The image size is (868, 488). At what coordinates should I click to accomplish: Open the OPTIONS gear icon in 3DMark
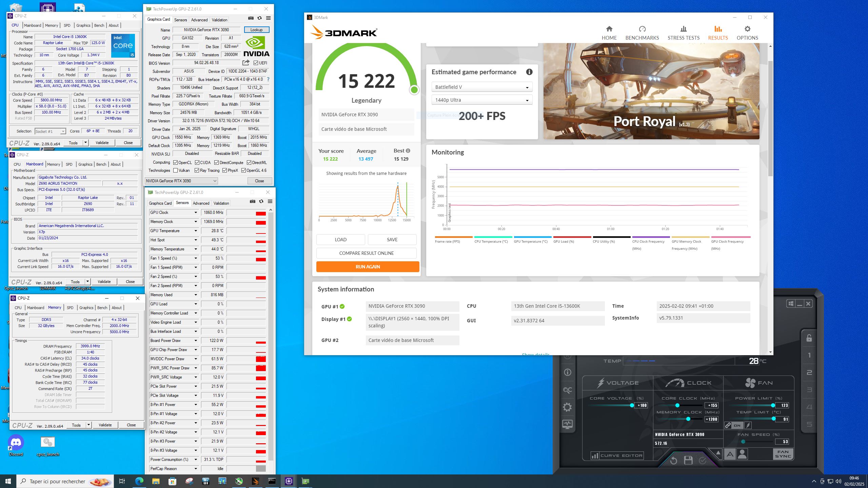click(747, 29)
